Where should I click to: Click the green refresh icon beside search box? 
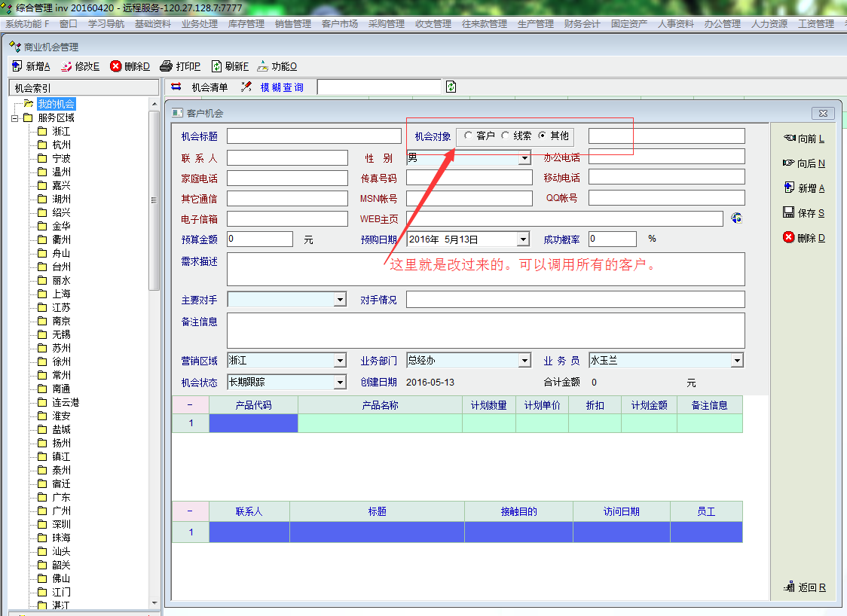[x=451, y=87]
